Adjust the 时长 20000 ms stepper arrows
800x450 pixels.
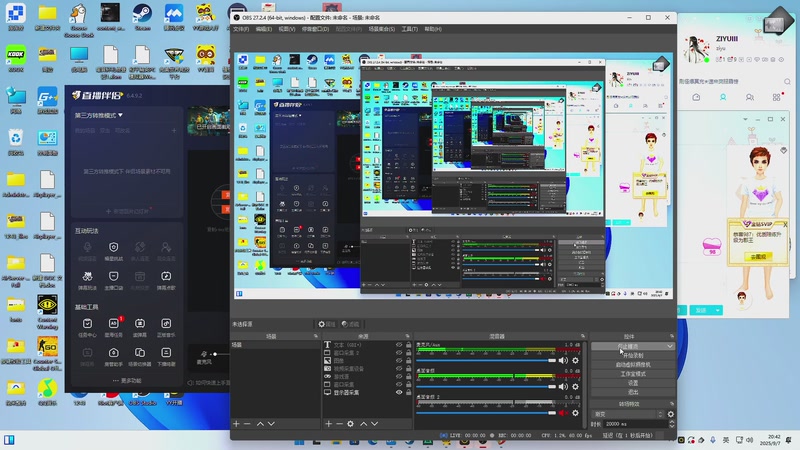coord(671,423)
